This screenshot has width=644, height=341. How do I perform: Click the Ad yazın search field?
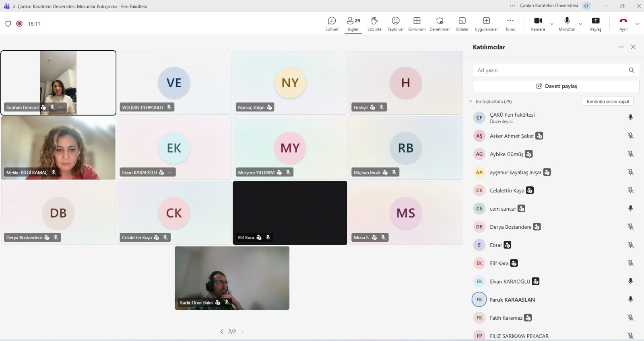(549, 70)
